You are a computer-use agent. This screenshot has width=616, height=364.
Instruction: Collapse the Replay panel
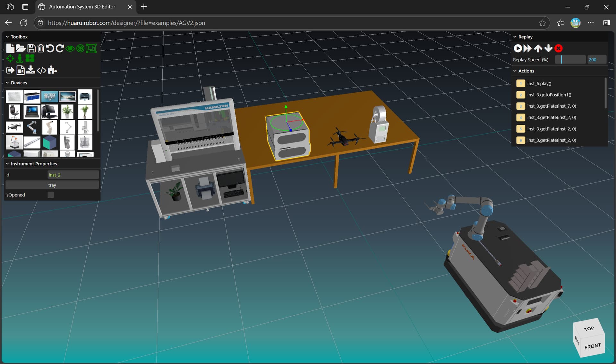click(x=515, y=37)
